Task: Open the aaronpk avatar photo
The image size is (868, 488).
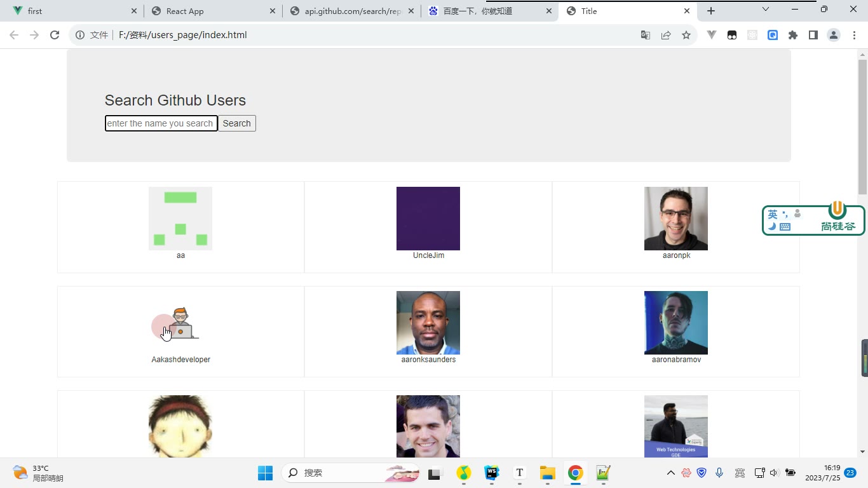Action: coord(676,219)
